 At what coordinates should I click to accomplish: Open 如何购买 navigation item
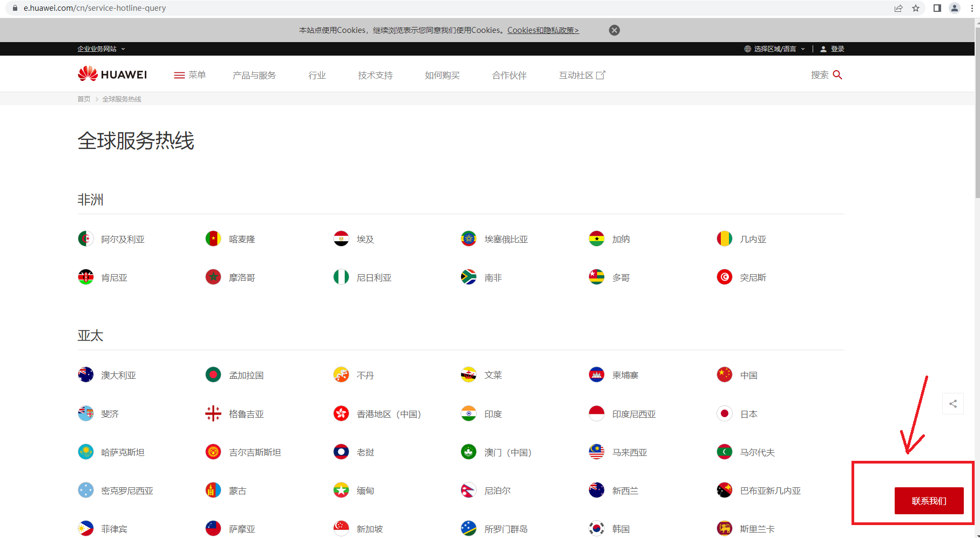click(442, 75)
